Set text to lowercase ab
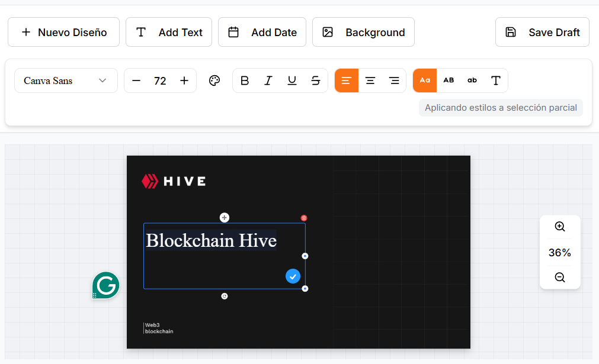The image size is (599, 364). point(472,80)
